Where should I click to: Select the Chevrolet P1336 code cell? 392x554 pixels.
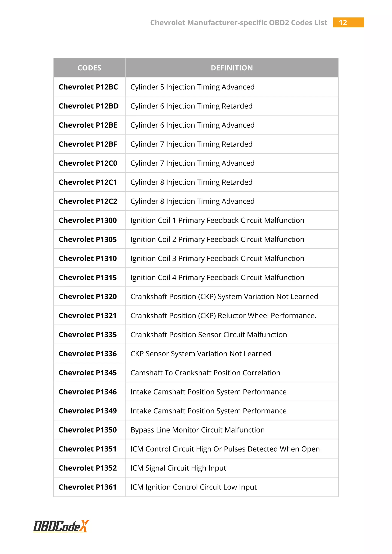click(88, 354)
